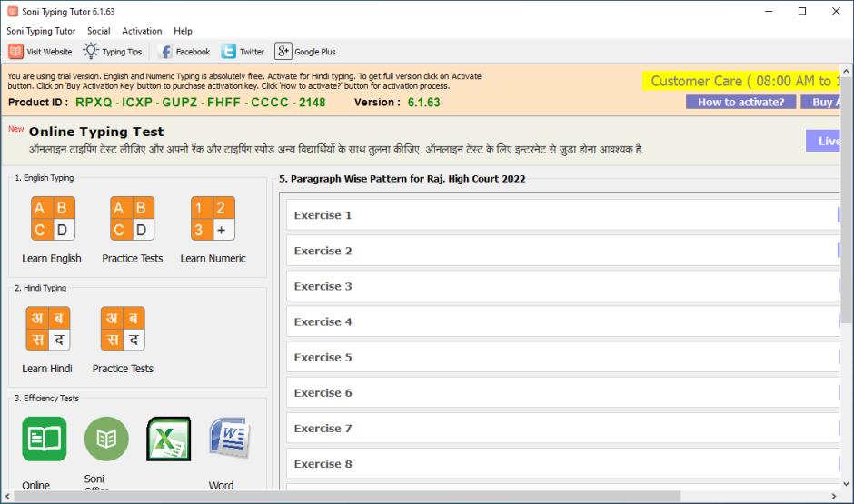
Task: Launch the Excel efficiency test icon
Action: (x=168, y=440)
